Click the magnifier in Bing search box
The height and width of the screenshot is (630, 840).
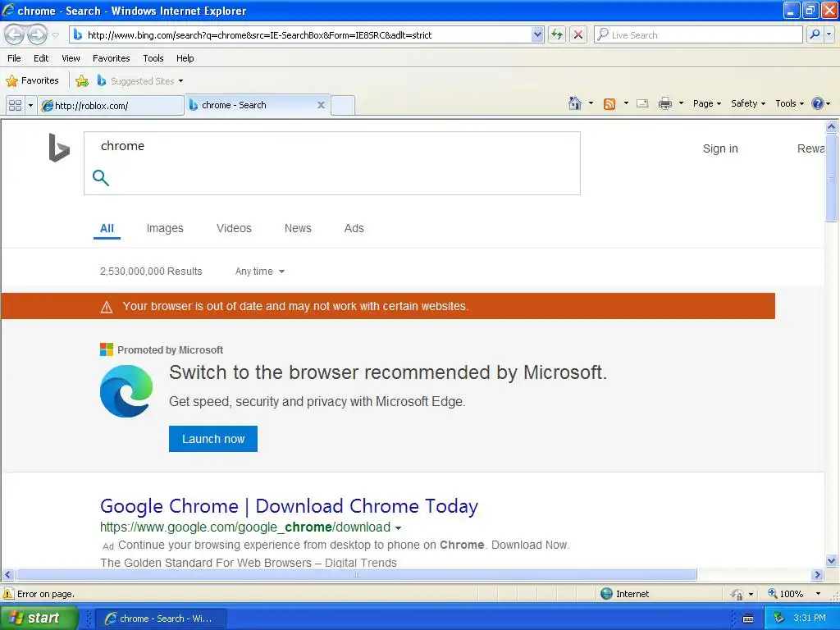[101, 177]
